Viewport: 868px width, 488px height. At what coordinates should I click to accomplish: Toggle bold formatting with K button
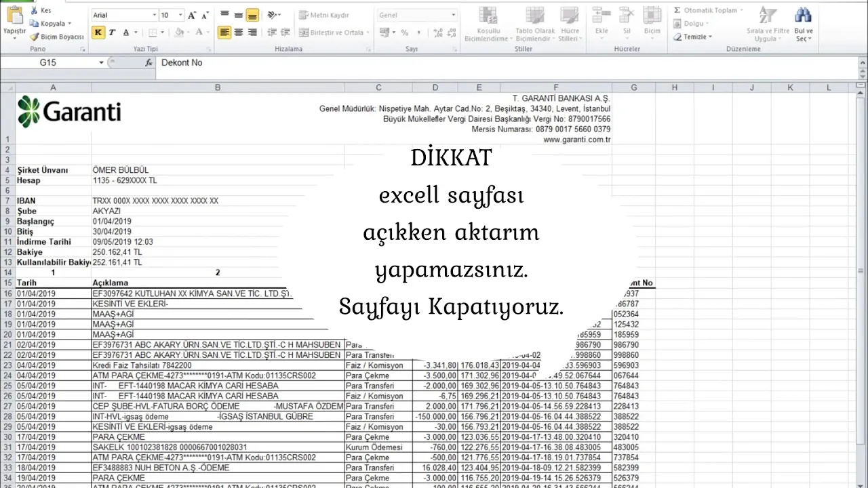(98, 32)
